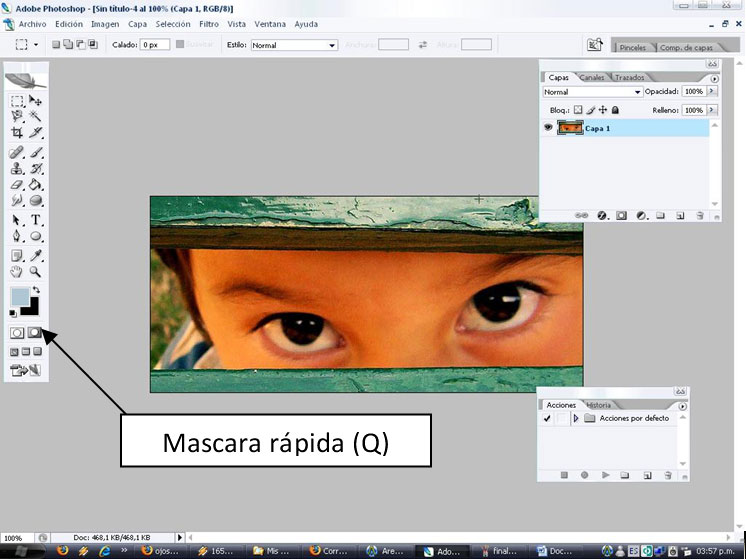The height and width of the screenshot is (559, 746).
Task: Open the marquee tool preset picker arrow
Action: pos(36,45)
